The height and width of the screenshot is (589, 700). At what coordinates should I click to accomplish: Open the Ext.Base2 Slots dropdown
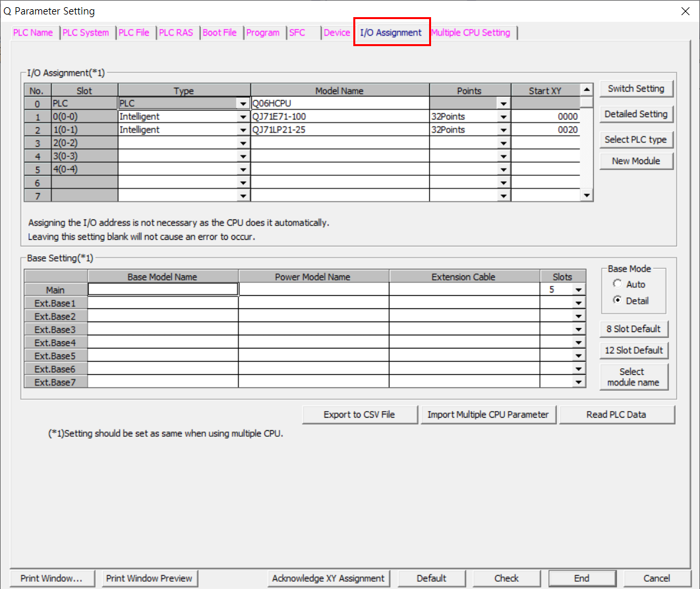tap(579, 316)
